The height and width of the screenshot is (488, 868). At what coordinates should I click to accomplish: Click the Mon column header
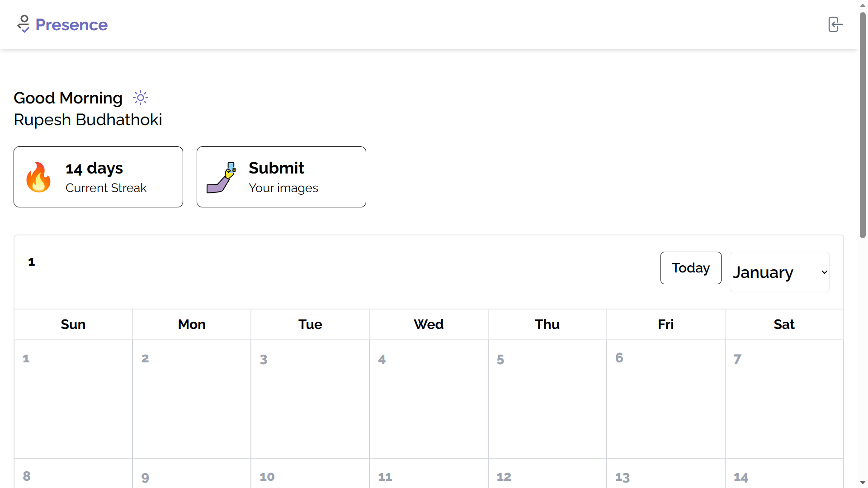[x=192, y=324]
